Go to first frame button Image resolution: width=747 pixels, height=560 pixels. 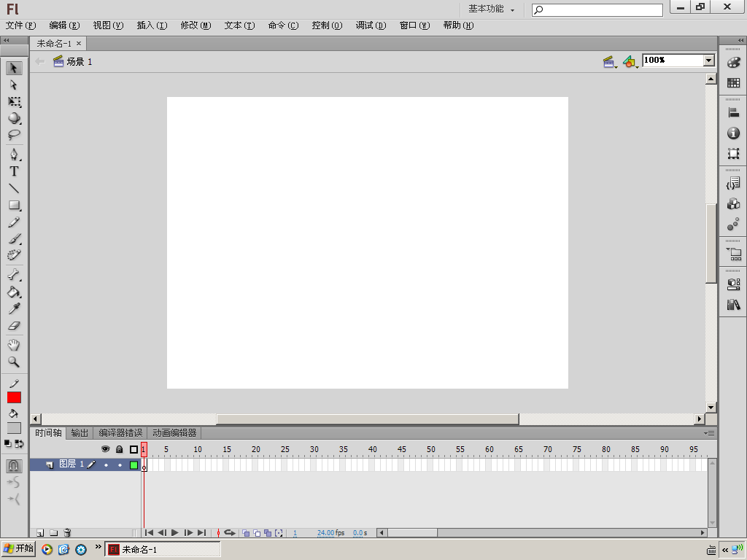pos(149,533)
